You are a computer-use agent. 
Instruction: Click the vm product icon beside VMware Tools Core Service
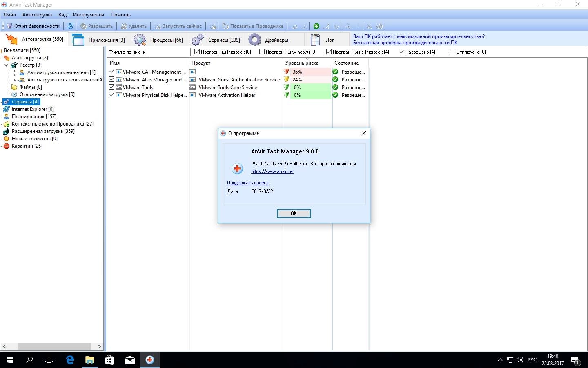tap(192, 87)
